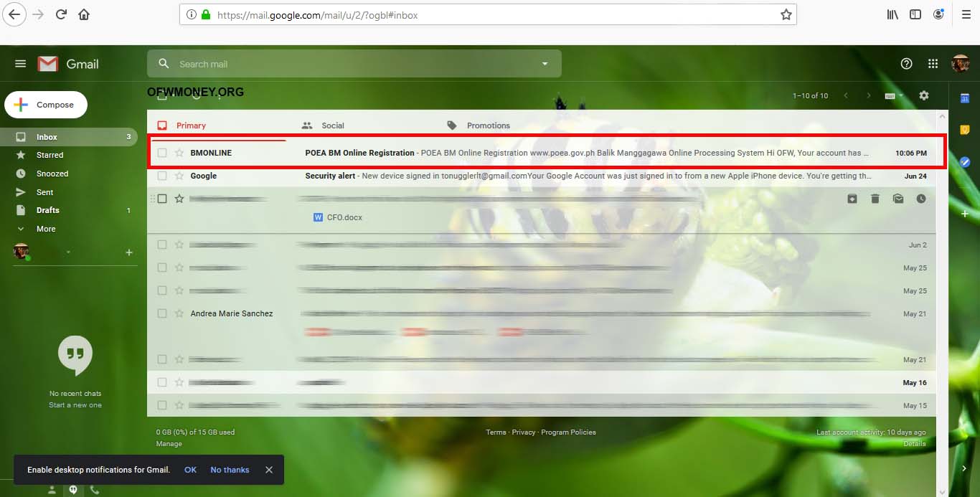Open the Google apps grid
This screenshot has height=497, width=980.
933,63
